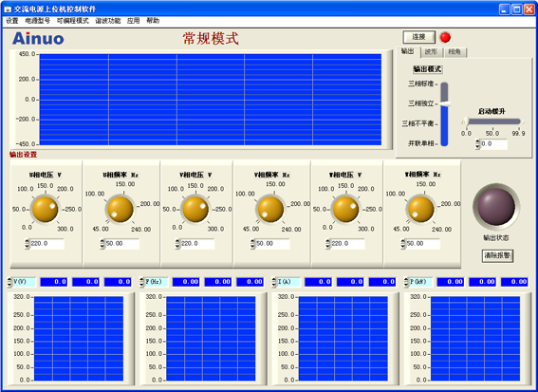
Task: Click the V相电压 voltage knob
Action: (x=195, y=210)
